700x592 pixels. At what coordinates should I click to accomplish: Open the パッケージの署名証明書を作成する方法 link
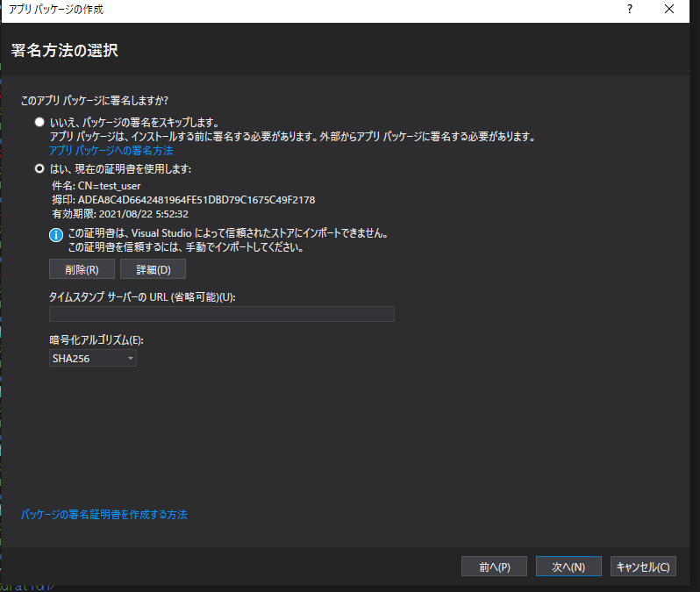[x=104, y=515]
